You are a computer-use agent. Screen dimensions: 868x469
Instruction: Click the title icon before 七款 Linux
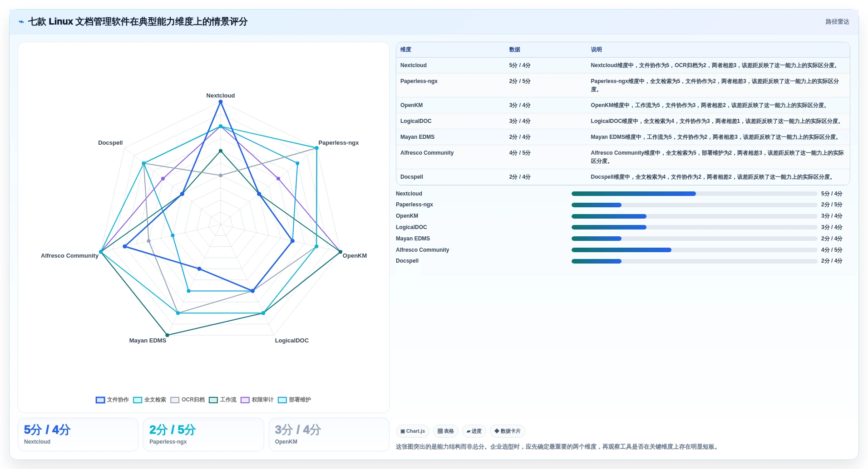point(21,22)
